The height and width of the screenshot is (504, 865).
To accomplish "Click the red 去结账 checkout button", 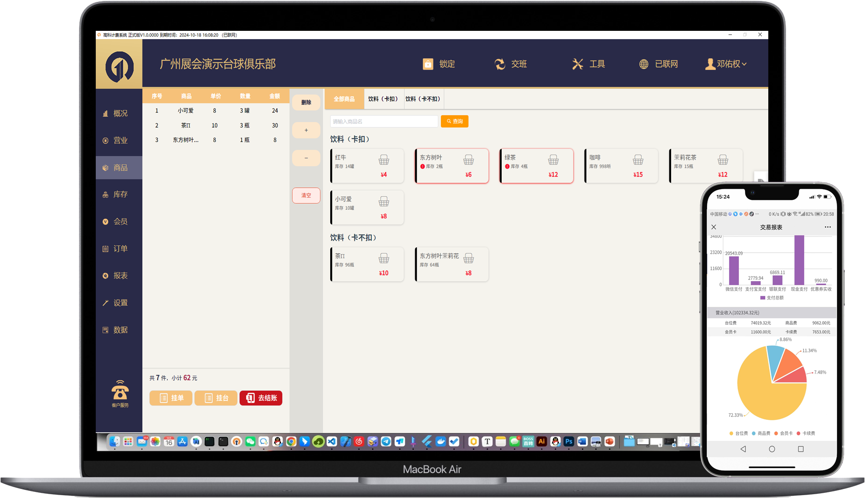I will point(261,398).
